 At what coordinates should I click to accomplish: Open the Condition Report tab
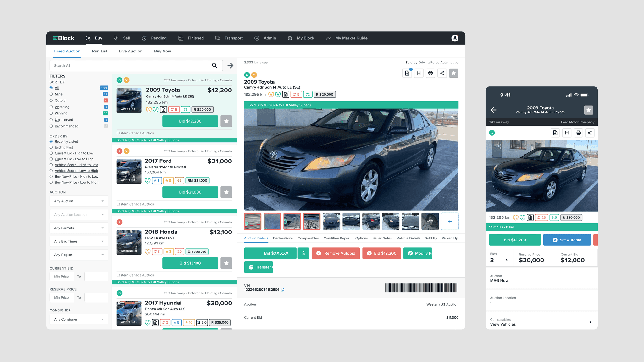click(337, 238)
